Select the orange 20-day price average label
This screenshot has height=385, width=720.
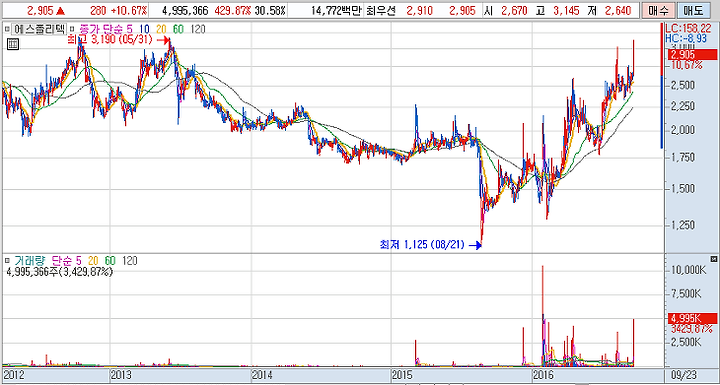161,29
